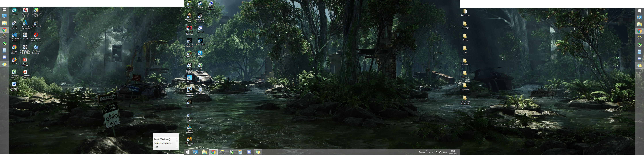This screenshot has height=155, width=644.
Task: Select World of Tanks Blitz icon
Action: coord(189,92)
